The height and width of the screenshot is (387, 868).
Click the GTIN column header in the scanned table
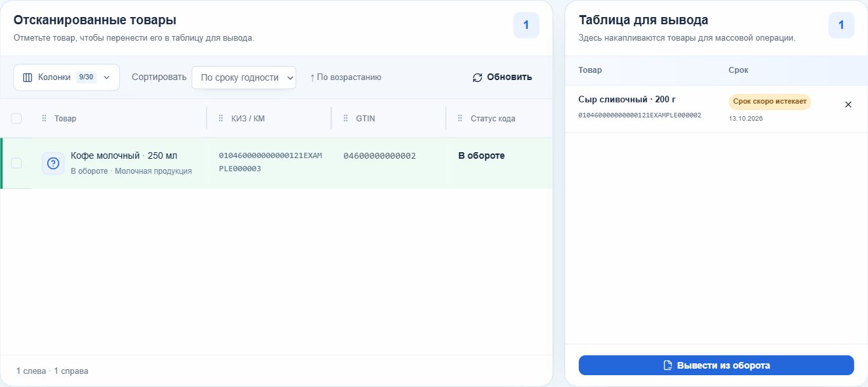point(365,119)
